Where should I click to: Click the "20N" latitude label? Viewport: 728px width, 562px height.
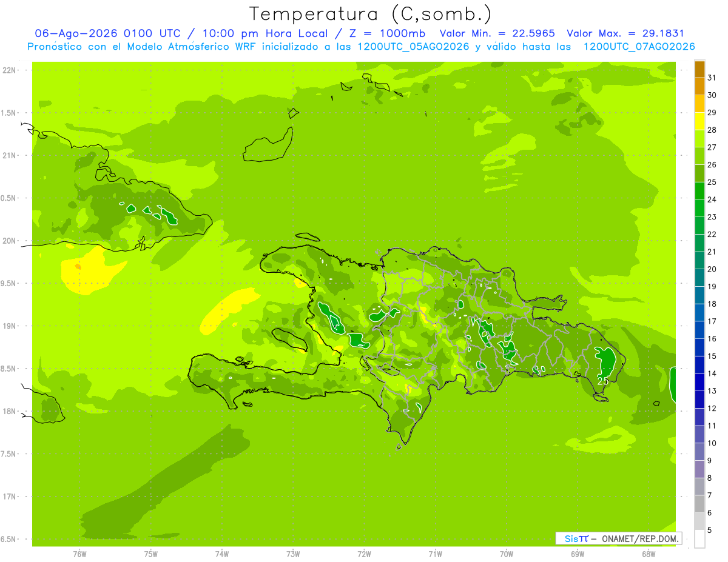pyautogui.click(x=9, y=241)
